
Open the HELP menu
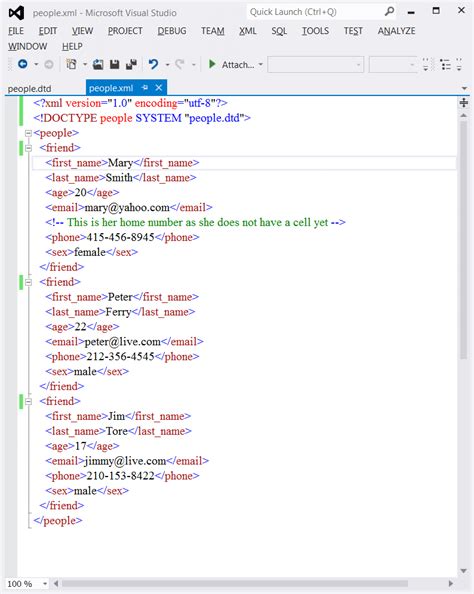click(72, 47)
